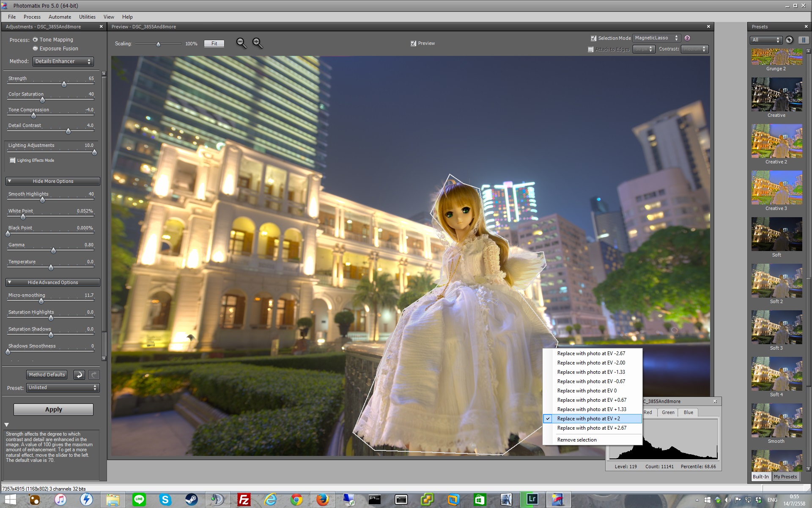Image resolution: width=812 pixels, height=508 pixels.
Task: Open the Method dropdown showing Details Enhancer
Action: [63, 61]
